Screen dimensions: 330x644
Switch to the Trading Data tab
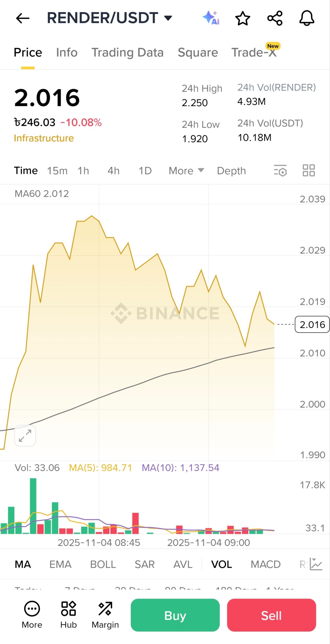[127, 52]
